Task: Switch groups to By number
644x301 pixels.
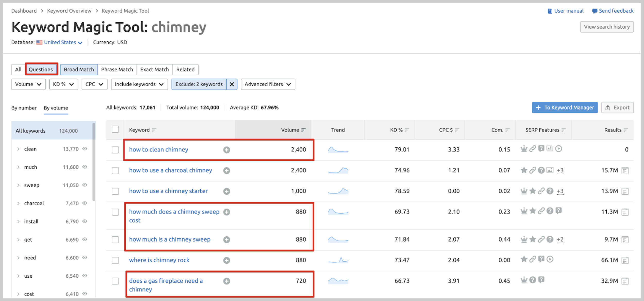Action: click(24, 108)
